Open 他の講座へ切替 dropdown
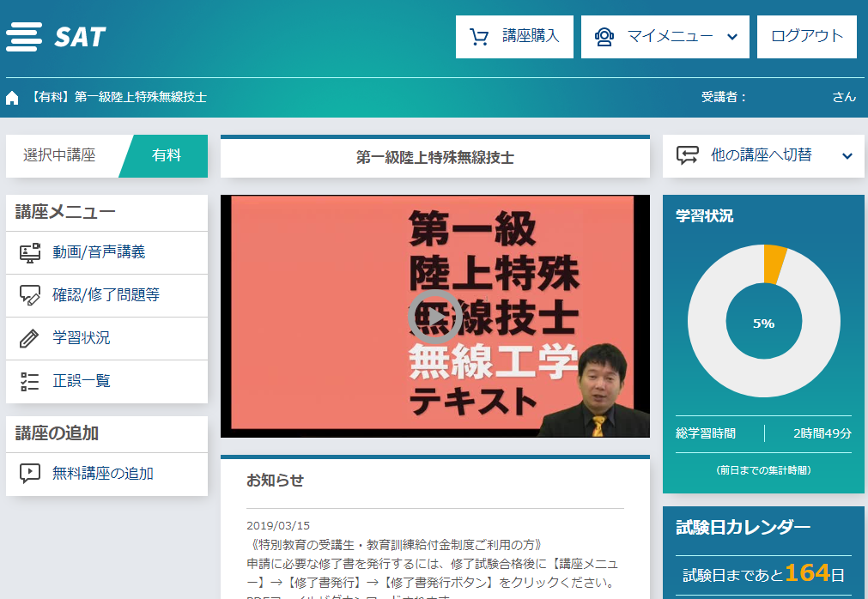The image size is (868, 599). (x=763, y=156)
